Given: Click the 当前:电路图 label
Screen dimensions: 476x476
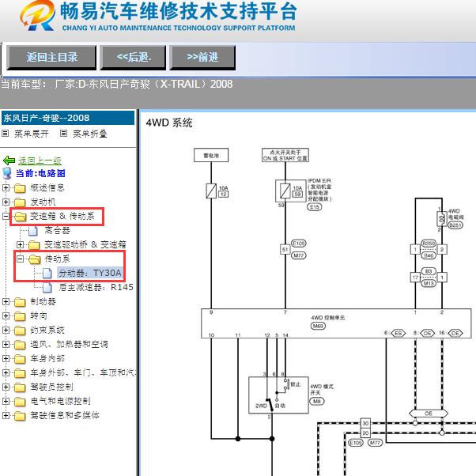Looking at the screenshot, I should coord(40,173).
